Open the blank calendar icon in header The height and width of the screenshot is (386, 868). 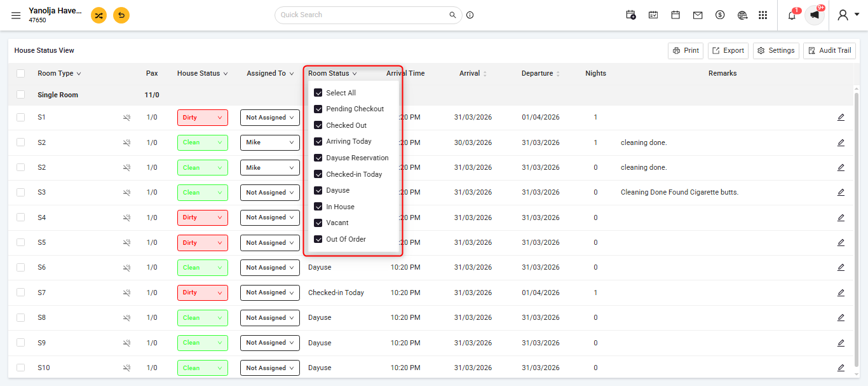pos(675,15)
